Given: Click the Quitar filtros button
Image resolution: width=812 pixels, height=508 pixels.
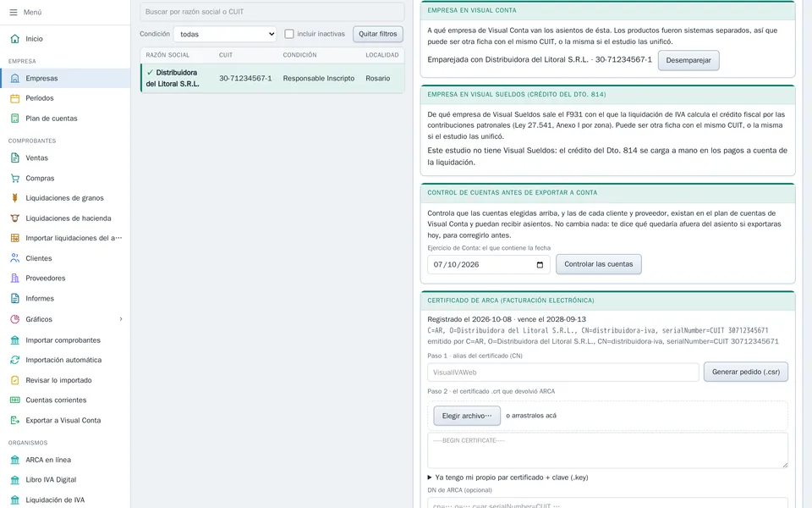Looking at the screenshot, I should coord(378,34).
